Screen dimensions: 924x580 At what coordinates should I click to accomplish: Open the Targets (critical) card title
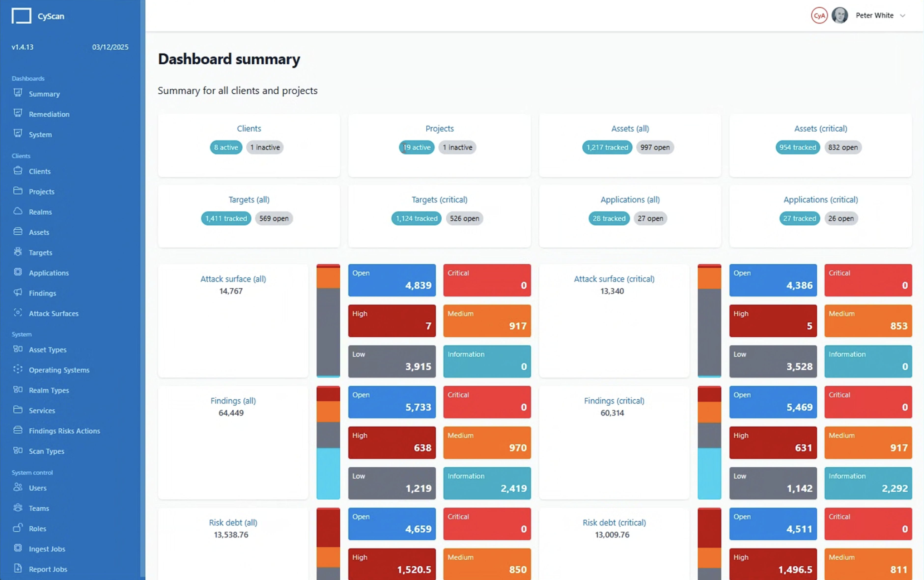pos(440,200)
